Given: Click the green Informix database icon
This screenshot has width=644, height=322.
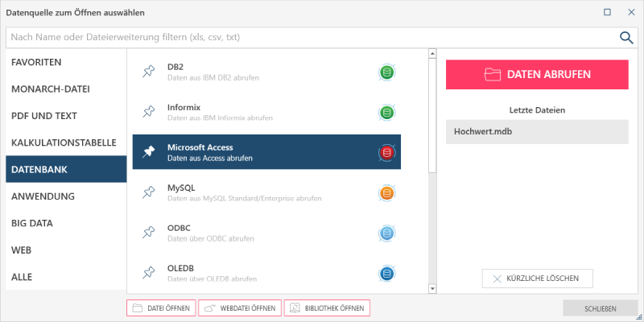Looking at the screenshot, I should pyautogui.click(x=387, y=113).
